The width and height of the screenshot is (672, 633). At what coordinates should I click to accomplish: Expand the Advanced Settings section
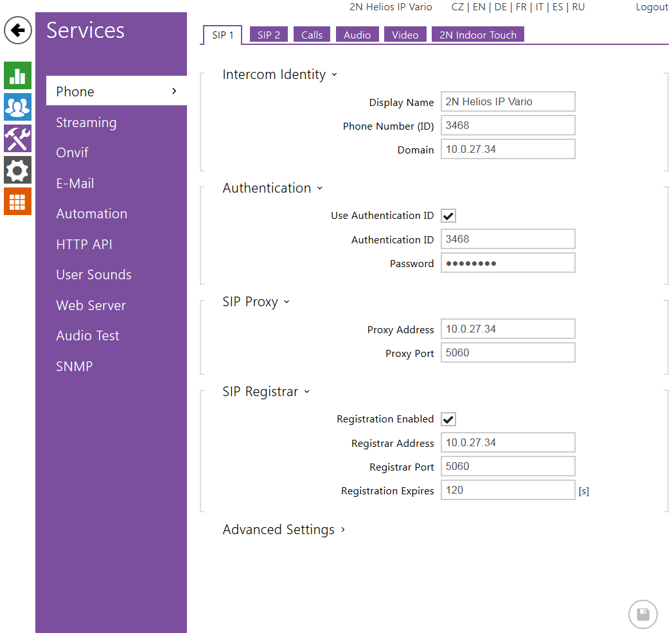[284, 530]
